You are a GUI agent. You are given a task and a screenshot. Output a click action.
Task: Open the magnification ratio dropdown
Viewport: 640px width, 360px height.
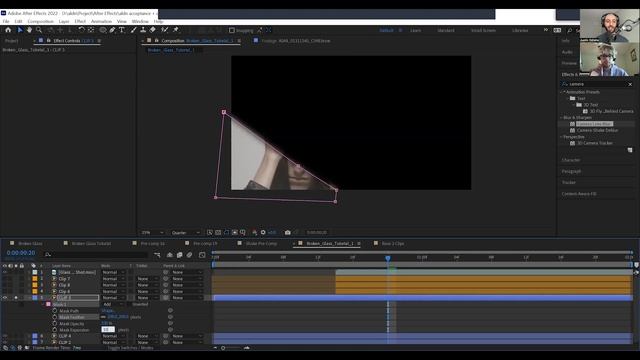(x=153, y=233)
